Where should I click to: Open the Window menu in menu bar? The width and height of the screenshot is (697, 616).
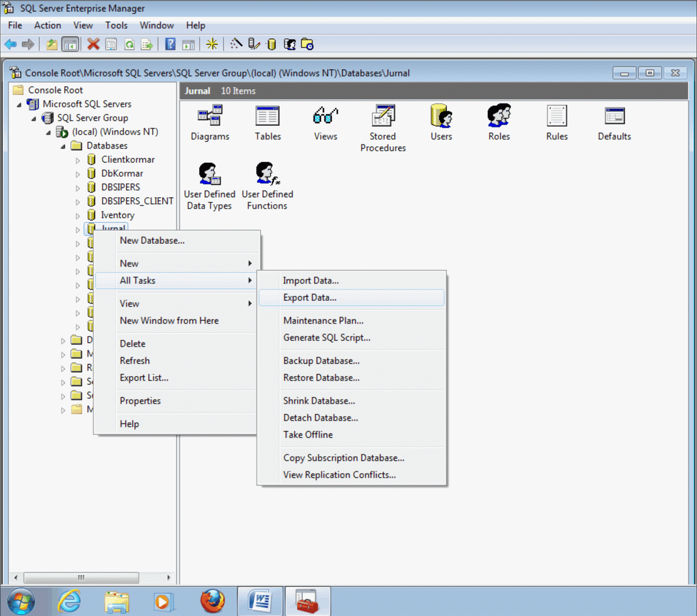157,25
